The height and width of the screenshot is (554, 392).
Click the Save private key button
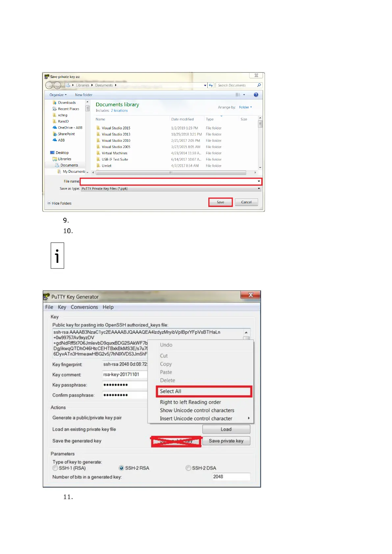[x=226, y=441]
